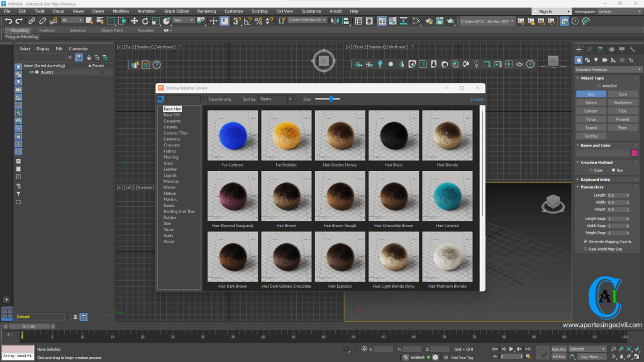
Task: Toggle the Percent Snap icon
Action: pos(258,21)
